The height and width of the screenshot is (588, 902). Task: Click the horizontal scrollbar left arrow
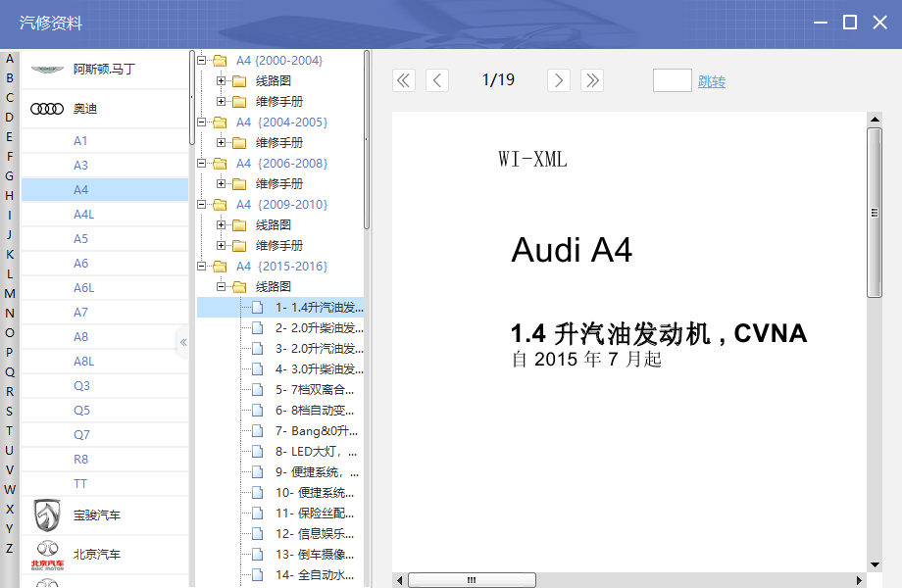[399, 580]
